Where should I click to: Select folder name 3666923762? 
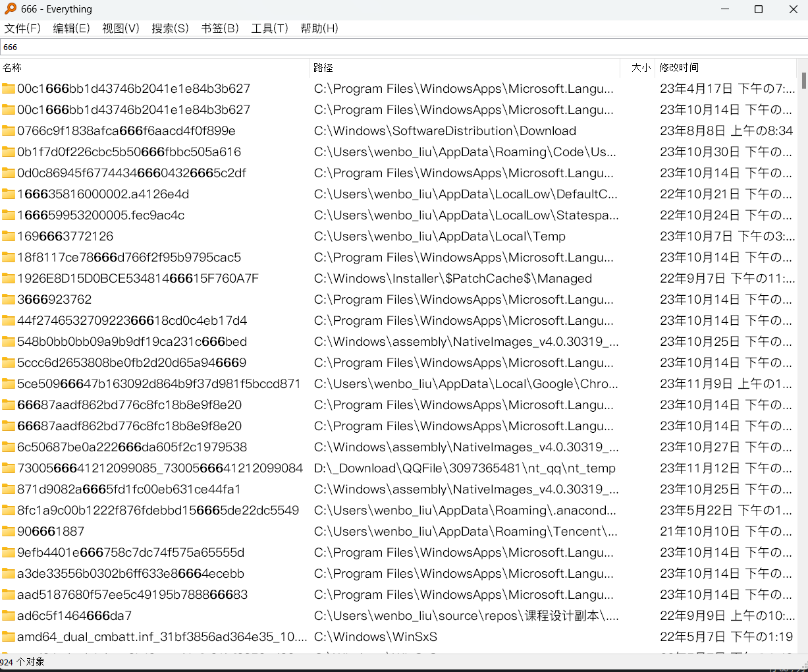point(55,300)
